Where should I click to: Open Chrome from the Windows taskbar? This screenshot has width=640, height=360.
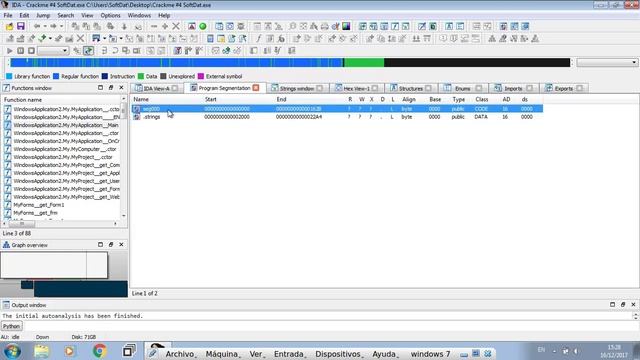coord(99,351)
